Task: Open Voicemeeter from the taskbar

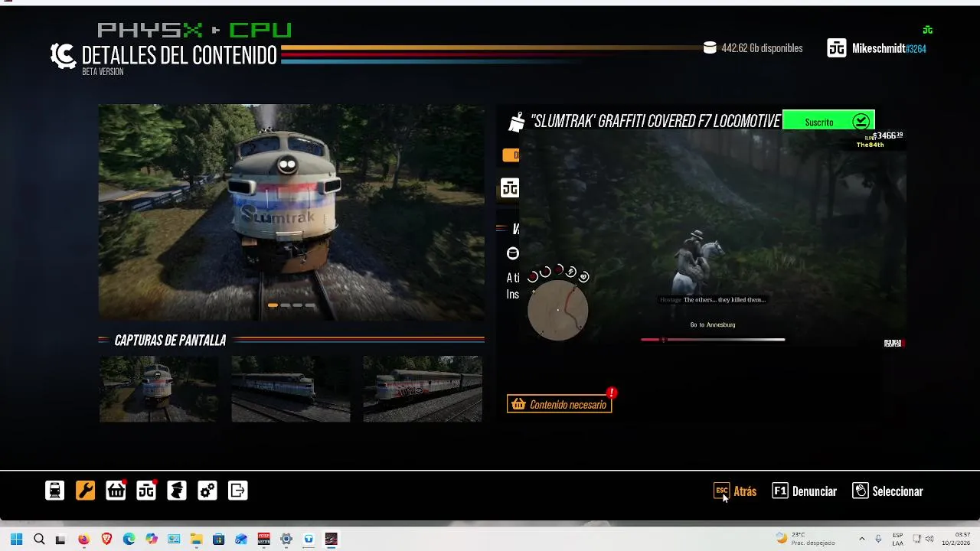Action: coord(263,539)
